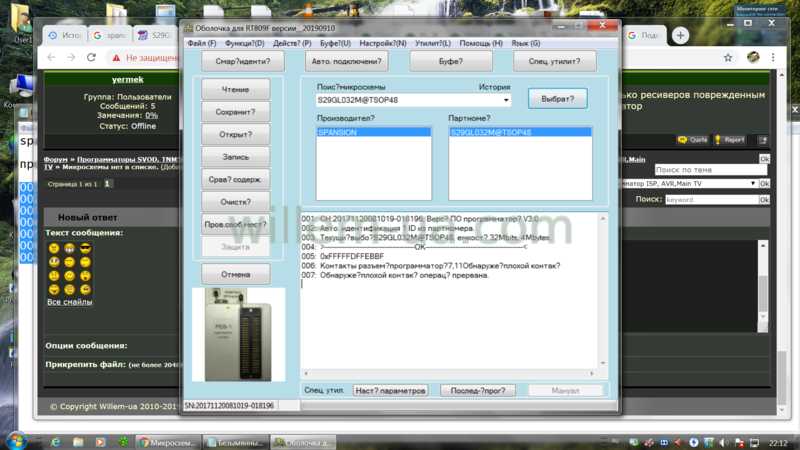
Task: Click the Авто. подключени? button
Action: [x=346, y=61]
